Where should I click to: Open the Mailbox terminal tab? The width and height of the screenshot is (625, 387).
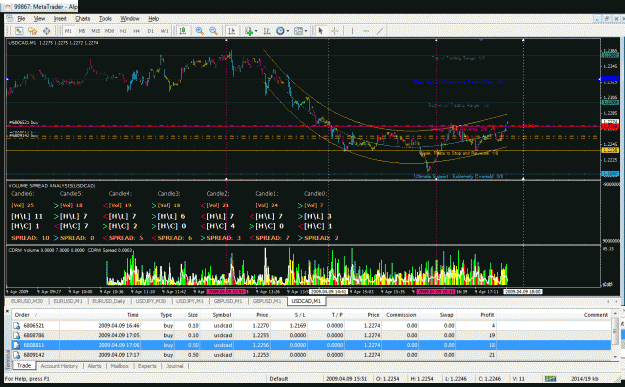point(120,366)
